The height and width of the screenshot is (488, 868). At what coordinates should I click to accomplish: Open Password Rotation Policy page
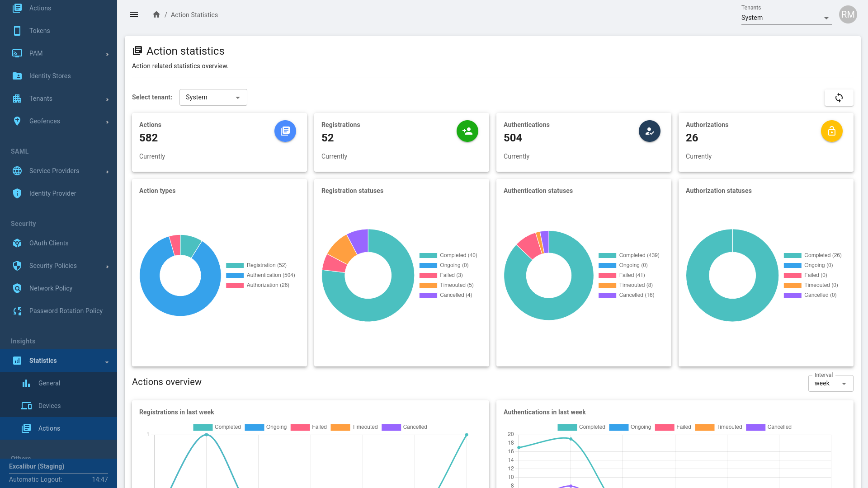[66, 311]
